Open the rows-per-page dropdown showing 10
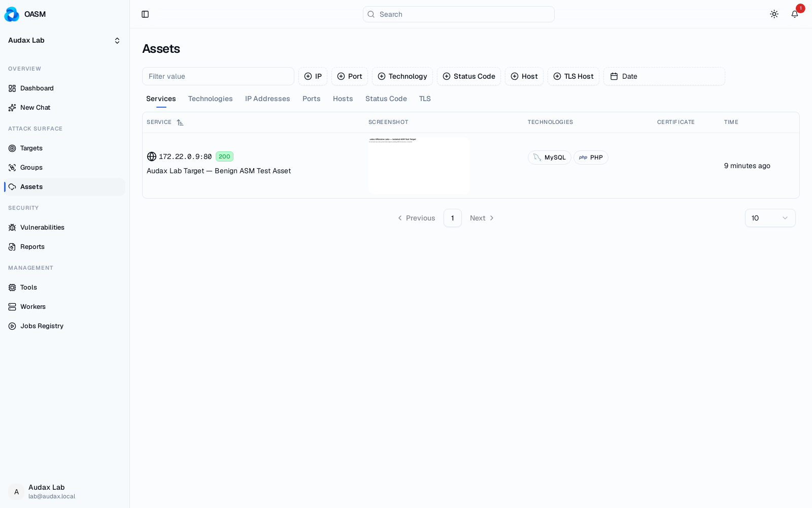Image resolution: width=812 pixels, height=508 pixels. [770, 218]
